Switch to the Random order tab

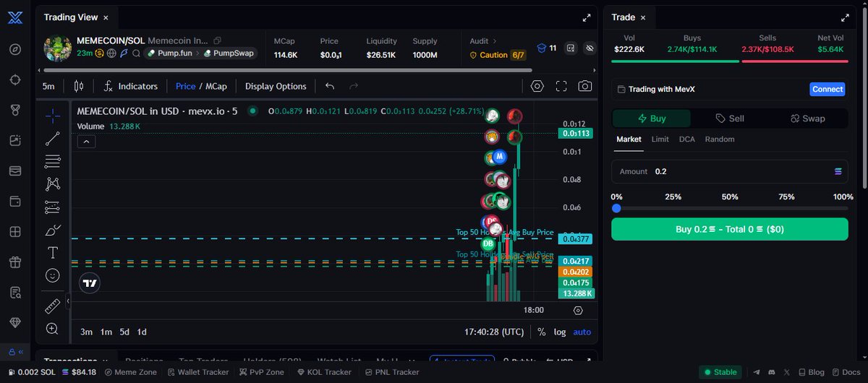[x=720, y=139]
